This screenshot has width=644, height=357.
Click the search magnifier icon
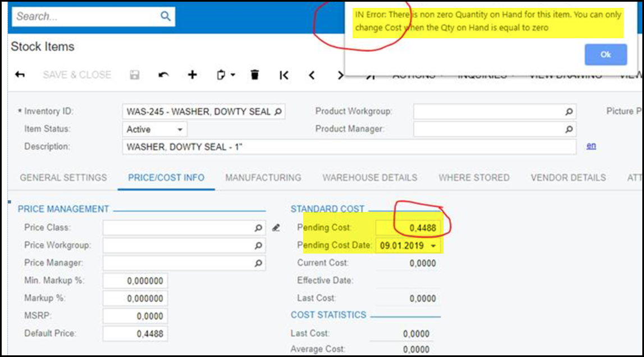click(165, 16)
